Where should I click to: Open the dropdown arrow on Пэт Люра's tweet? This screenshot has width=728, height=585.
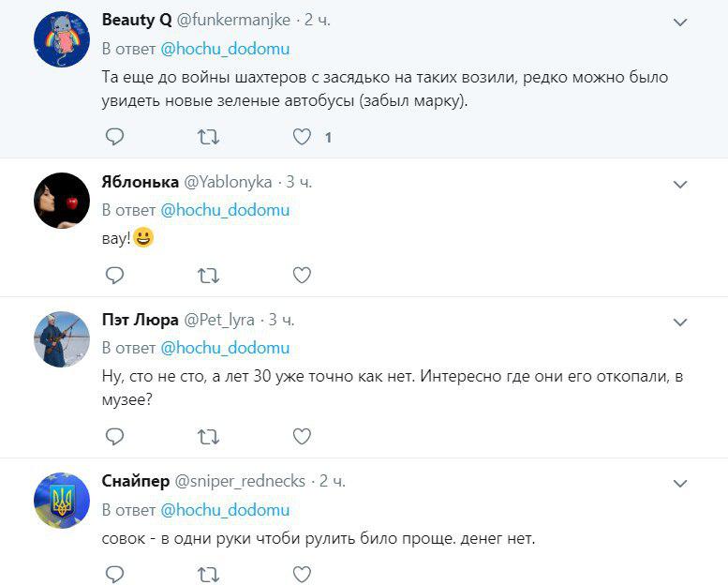tap(681, 322)
